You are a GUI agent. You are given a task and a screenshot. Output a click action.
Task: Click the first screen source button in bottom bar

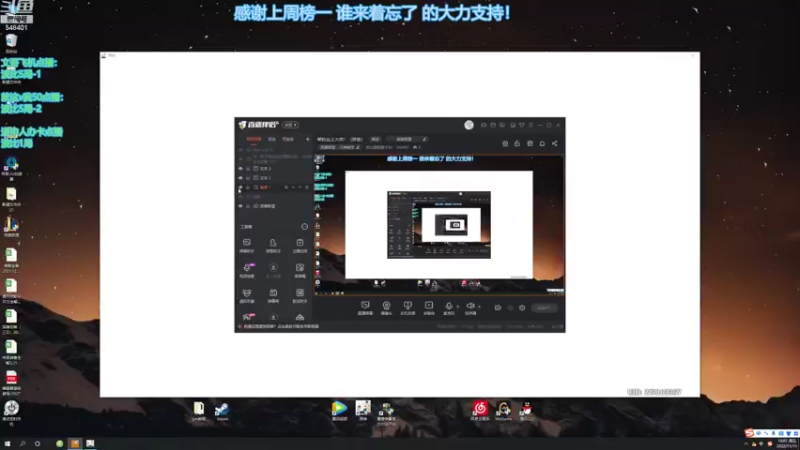(x=365, y=308)
